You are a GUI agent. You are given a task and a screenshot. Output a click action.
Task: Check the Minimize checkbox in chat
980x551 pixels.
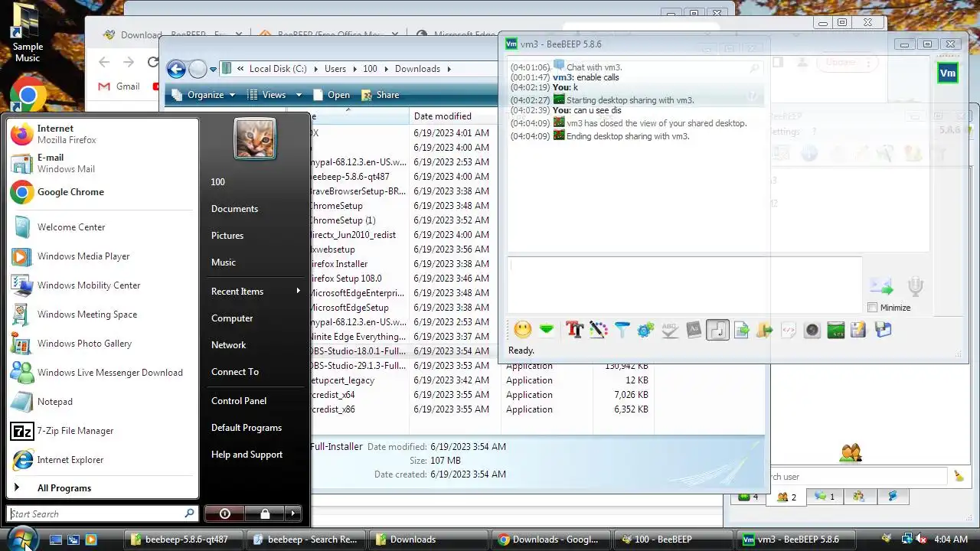tap(873, 308)
